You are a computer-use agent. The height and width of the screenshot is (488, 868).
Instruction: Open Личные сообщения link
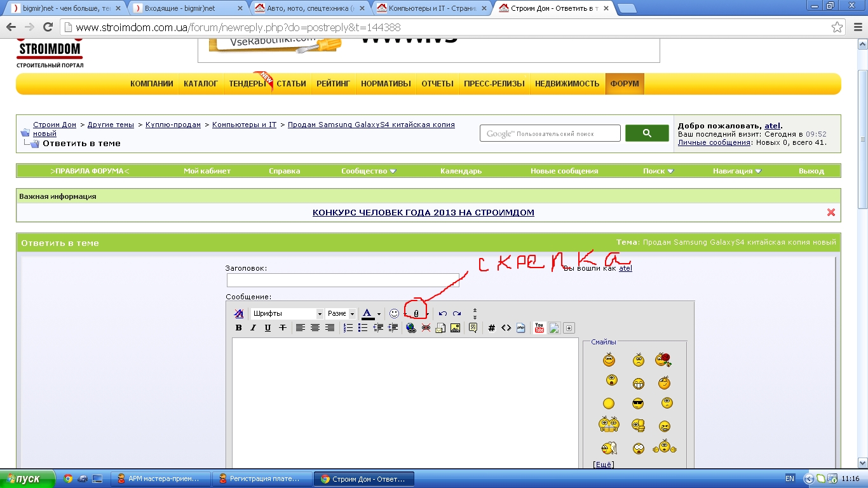click(x=714, y=142)
